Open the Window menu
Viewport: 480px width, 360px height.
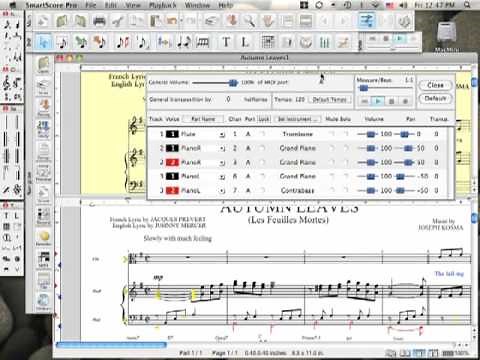point(197,5)
